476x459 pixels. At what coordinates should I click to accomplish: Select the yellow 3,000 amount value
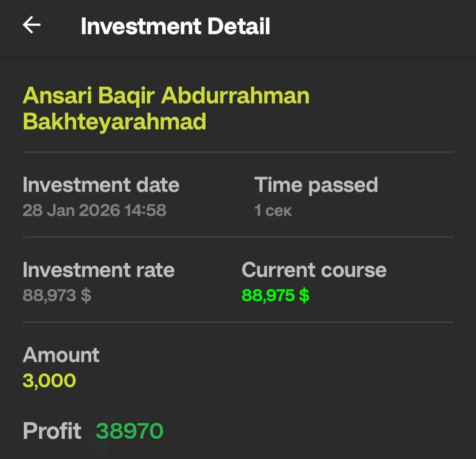pos(49,380)
